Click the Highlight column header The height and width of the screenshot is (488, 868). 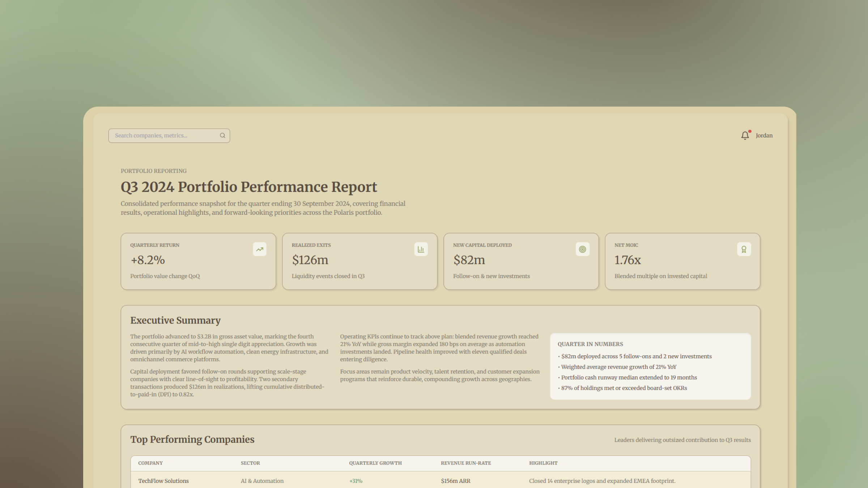543,463
